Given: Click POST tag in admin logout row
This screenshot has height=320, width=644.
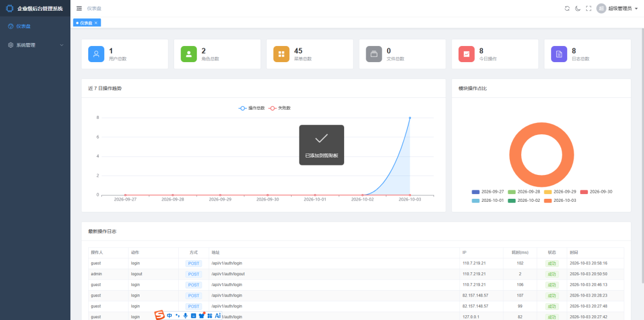Looking at the screenshot, I should tap(193, 275).
